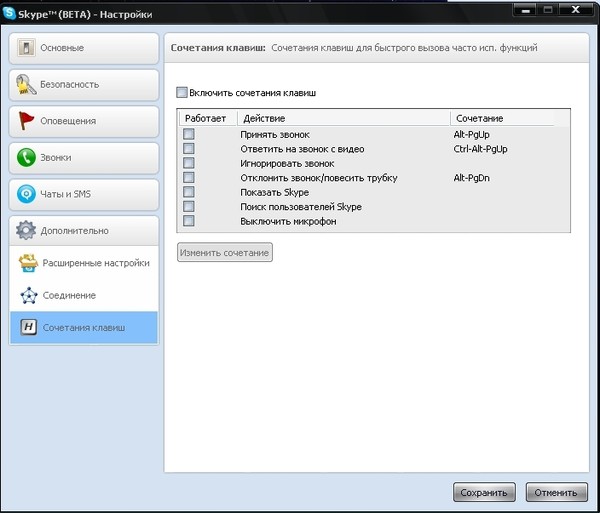Enable the Включить сочетания клавиш checkbox
Screen dimensions: 600x513
182,93
